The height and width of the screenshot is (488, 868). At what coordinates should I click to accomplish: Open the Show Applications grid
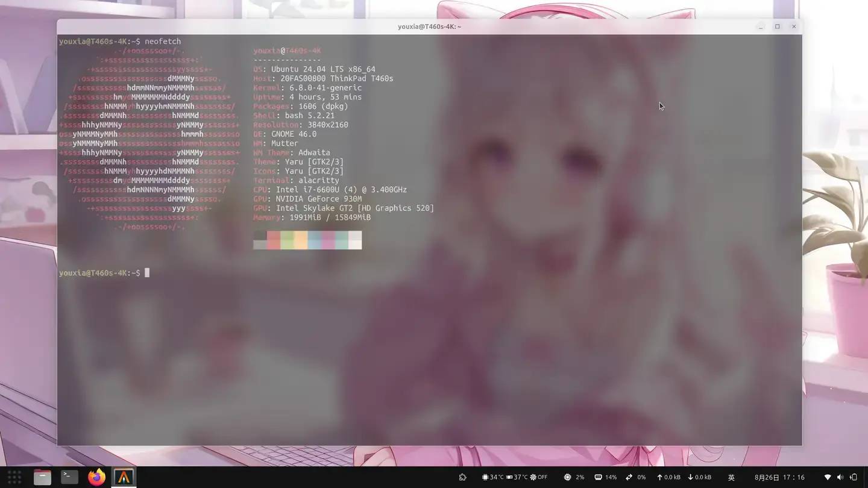14,477
